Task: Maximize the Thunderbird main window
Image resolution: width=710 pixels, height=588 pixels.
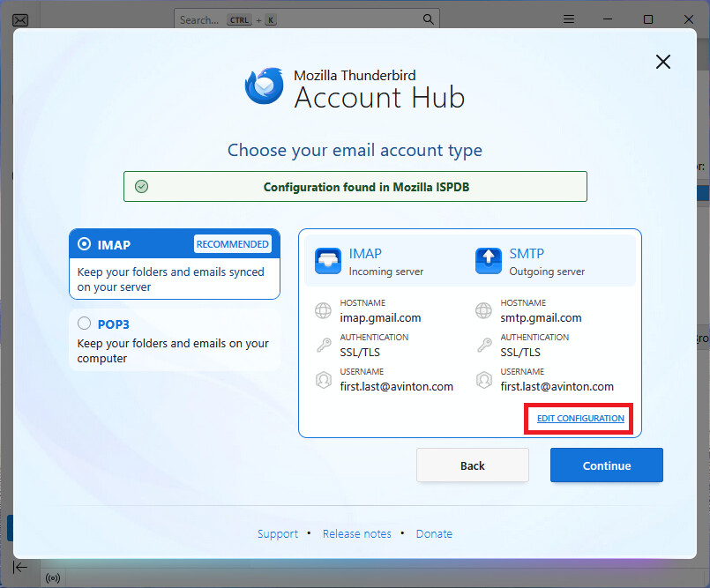Action: point(648,19)
